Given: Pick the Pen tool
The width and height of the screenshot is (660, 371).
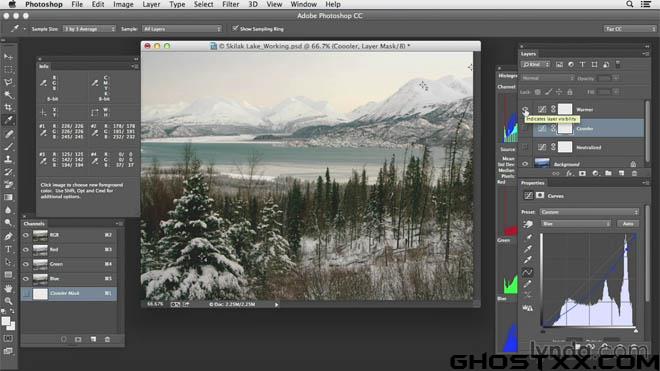Looking at the screenshot, I should [x=8, y=236].
